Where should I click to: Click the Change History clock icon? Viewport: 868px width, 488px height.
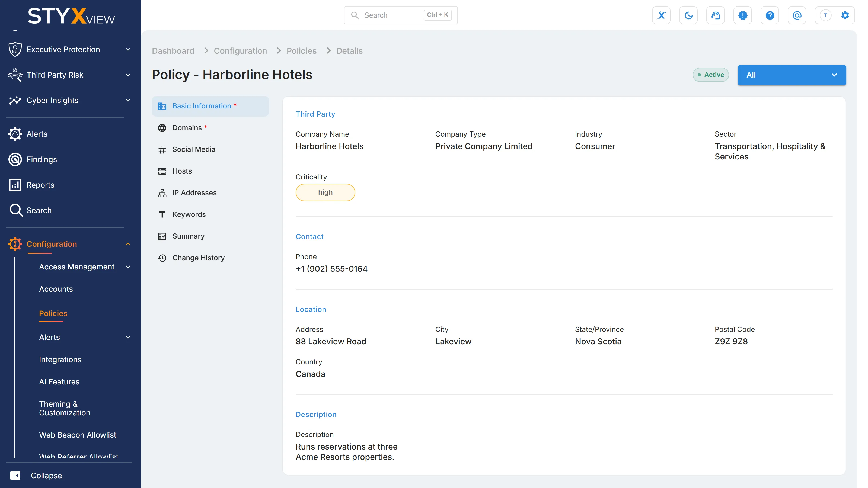[162, 258]
